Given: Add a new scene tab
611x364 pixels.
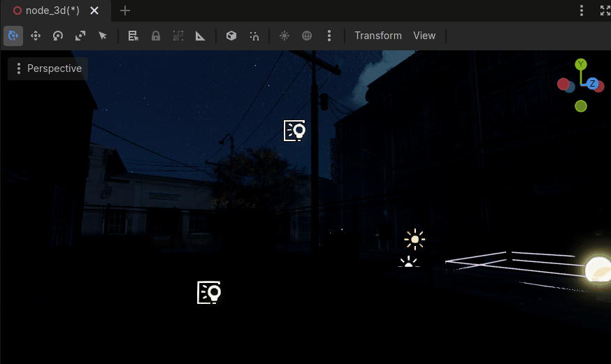Looking at the screenshot, I should click(x=124, y=10).
